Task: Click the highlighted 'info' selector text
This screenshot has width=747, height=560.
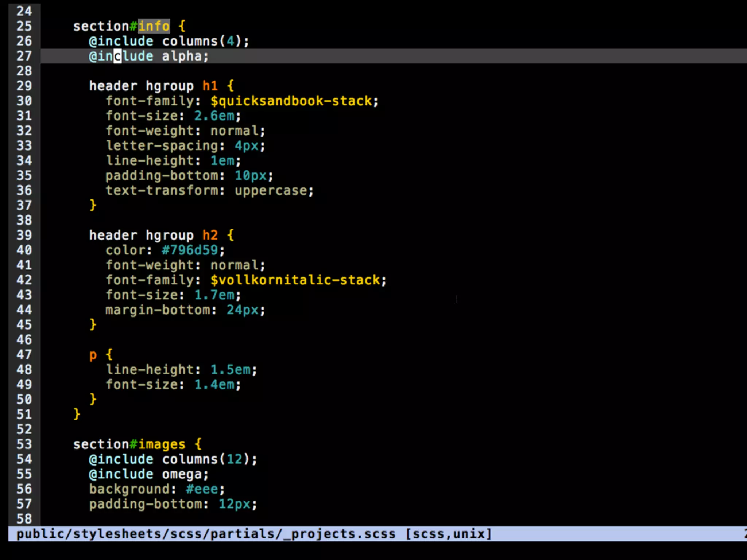Action: click(154, 26)
